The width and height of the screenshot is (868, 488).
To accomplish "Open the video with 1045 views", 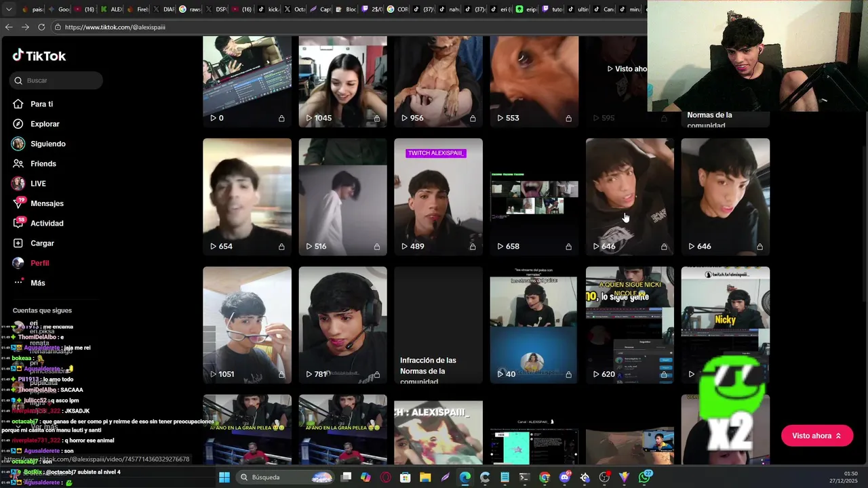I will coord(342,81).
